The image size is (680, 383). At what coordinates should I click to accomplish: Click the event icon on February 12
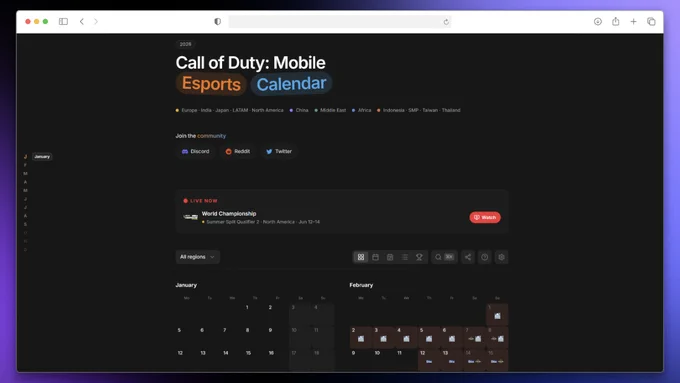point(429,361)
